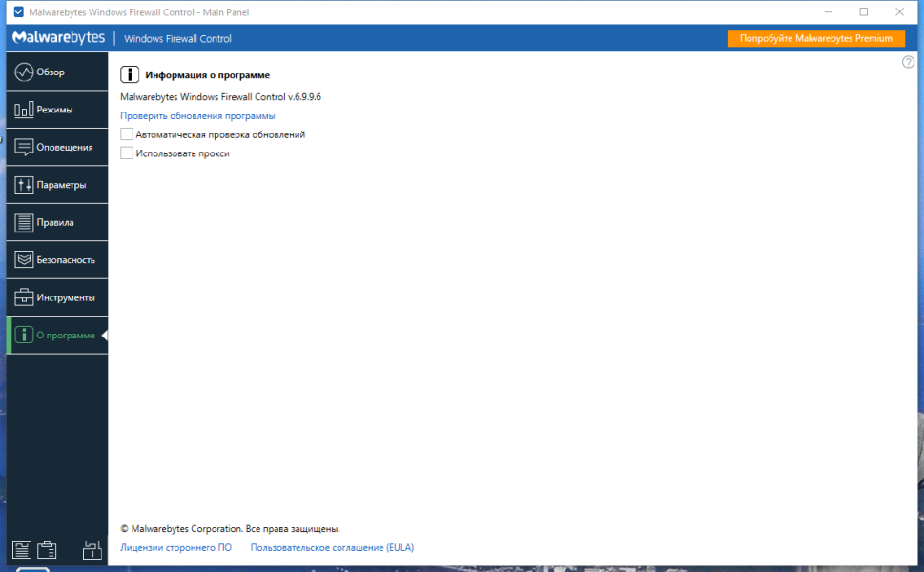Open the Обзор overview section
The image size is (924, 572).
(x=57, y=71)
